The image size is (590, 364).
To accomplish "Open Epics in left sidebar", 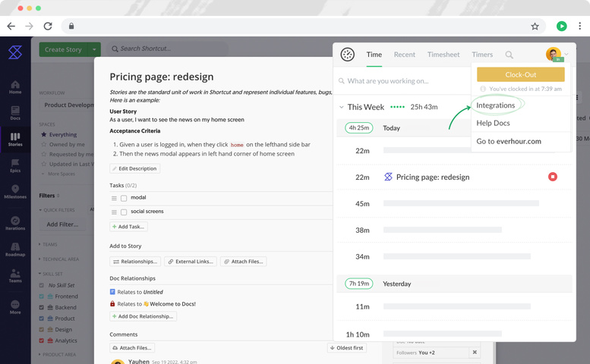I will [x=15, y=165].
